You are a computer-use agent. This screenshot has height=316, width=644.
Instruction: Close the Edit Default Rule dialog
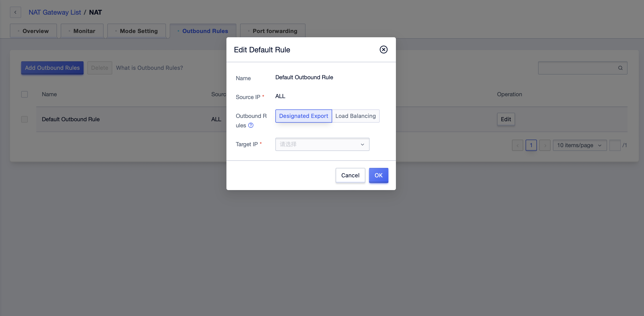[383, 50]
